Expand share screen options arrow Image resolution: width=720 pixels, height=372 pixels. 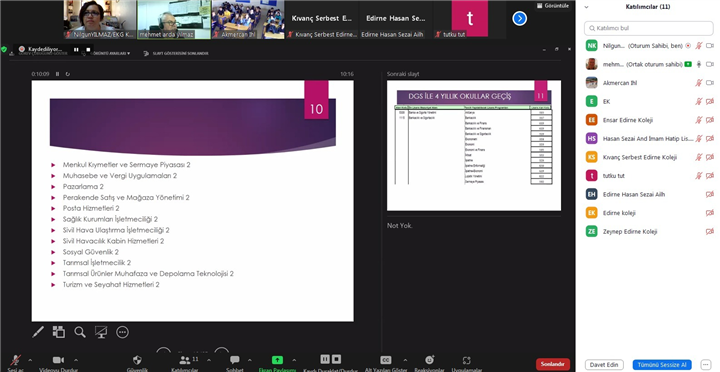pos(294,361)
